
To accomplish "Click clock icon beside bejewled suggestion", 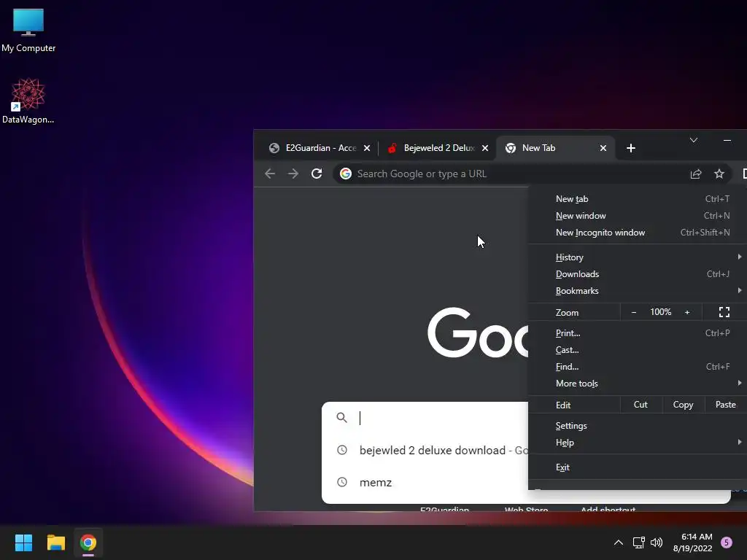I will pyautogui.click(x=342, y=449).
